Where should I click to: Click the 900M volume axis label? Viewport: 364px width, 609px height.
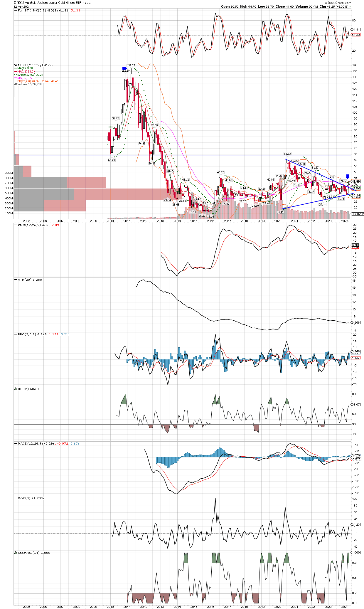pos(9,173)
